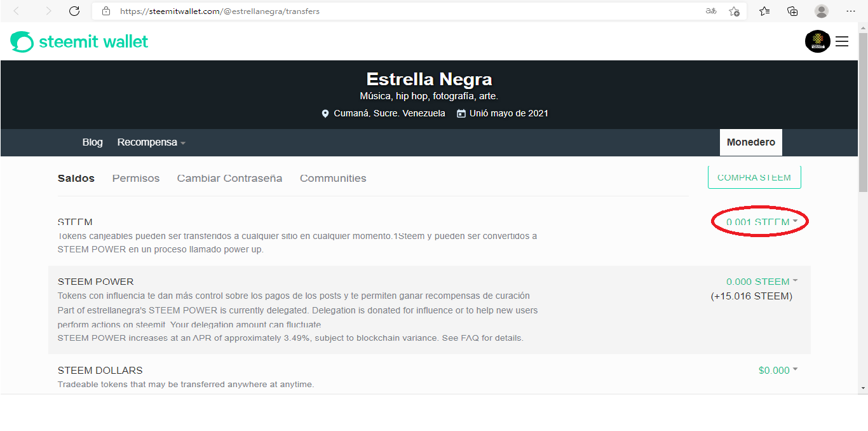Click the STEEM DOLLARS heading
This screenshot has width=868, height=431.
pos(100,371)
